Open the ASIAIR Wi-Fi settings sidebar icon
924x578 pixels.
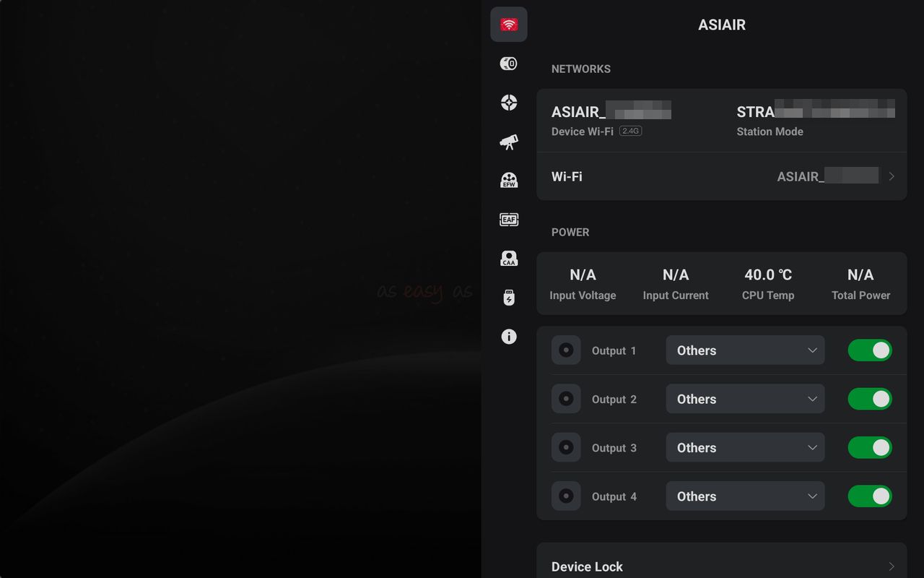[509, 25]
